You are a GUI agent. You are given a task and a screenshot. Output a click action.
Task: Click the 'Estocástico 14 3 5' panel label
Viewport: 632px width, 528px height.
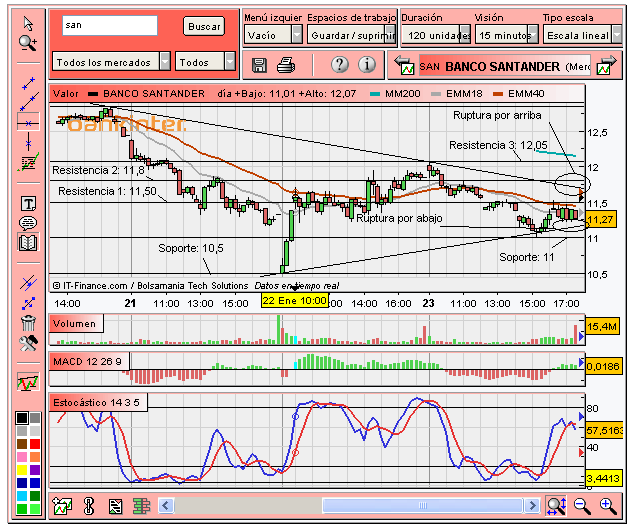pos(98,403)
